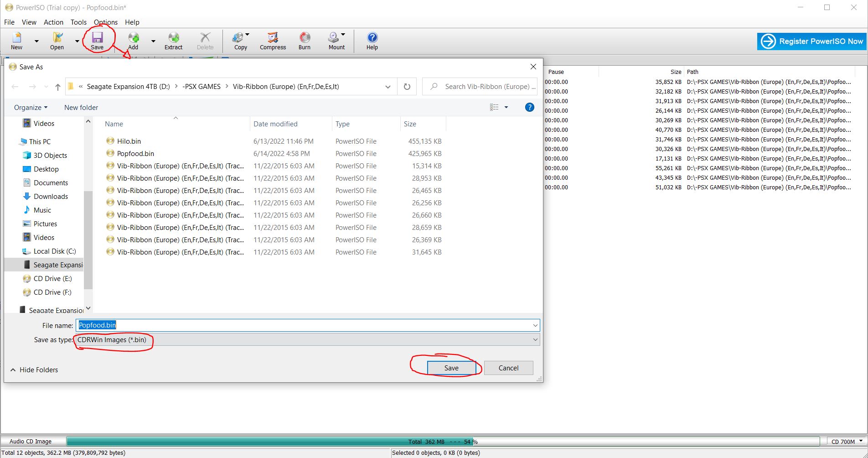The image size is (868, 458).
Task: Sort files by the Date modified column header
Action: click(275, 124)
